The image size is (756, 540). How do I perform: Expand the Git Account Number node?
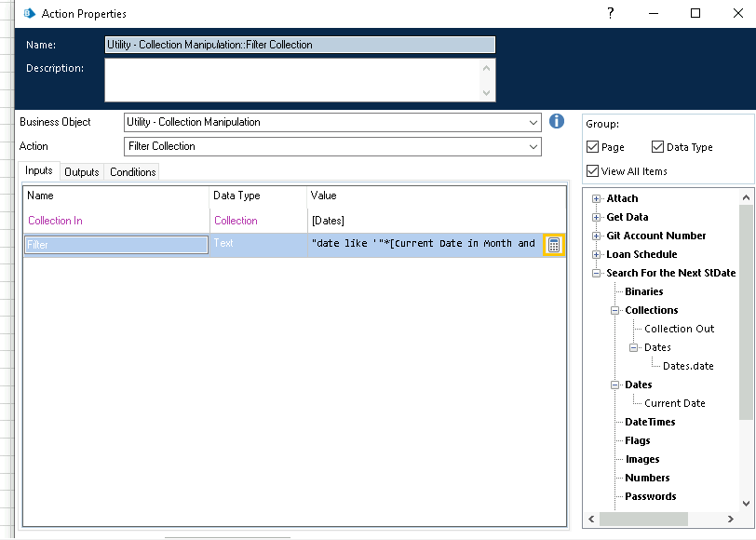coord(597,236)
